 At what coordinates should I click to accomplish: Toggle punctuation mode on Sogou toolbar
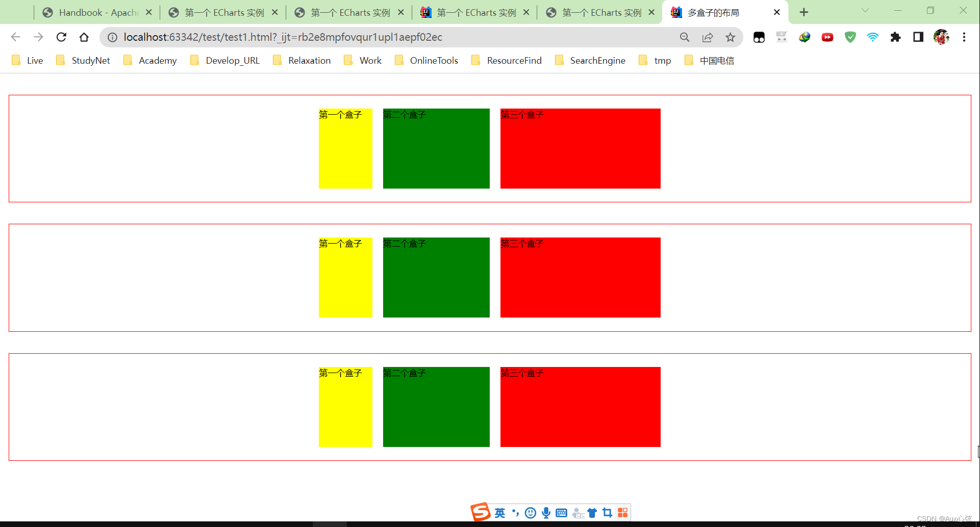(515, 513)
